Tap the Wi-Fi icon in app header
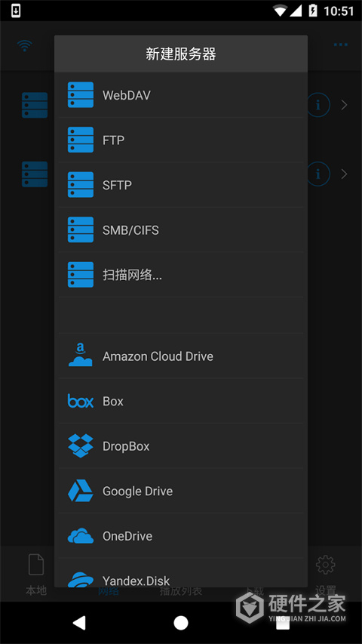Image resolution: width=362 pixels, height=644 pixels. click(x=25, y=45)
